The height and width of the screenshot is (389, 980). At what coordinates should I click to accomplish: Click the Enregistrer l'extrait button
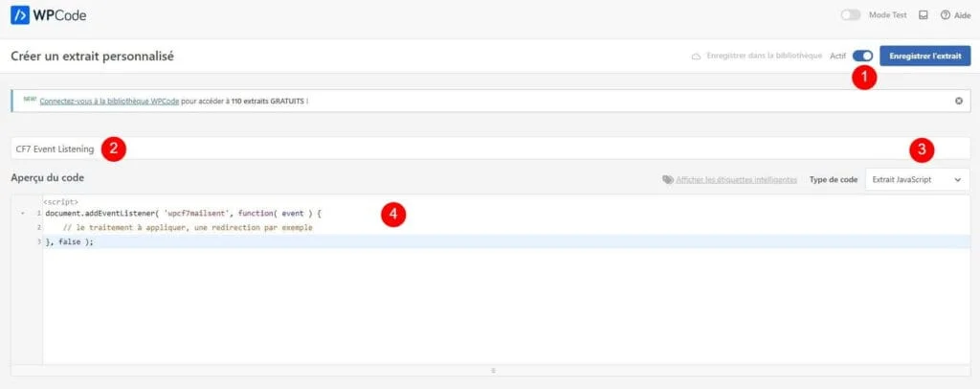point(924,57)
